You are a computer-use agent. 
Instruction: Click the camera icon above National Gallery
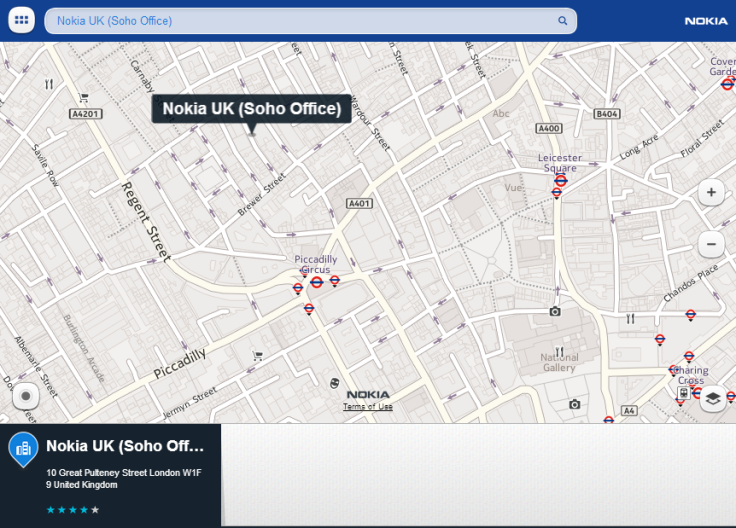555,311
